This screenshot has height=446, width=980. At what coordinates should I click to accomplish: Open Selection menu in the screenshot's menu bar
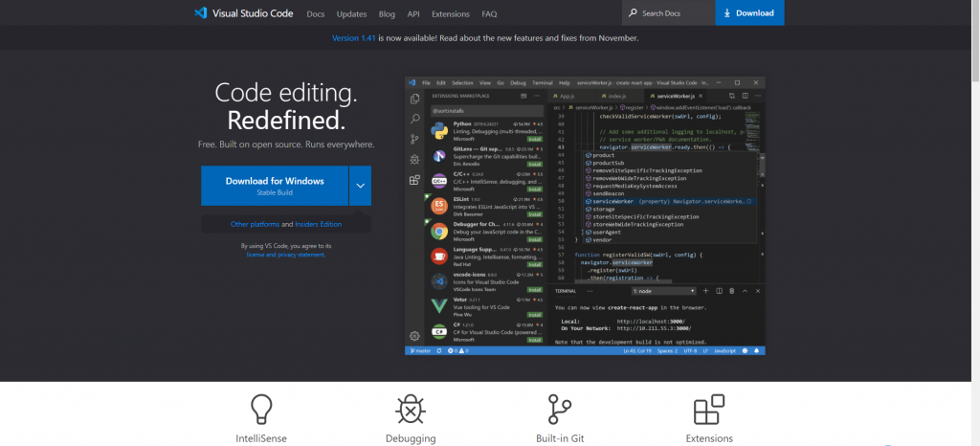click(462, 82)
